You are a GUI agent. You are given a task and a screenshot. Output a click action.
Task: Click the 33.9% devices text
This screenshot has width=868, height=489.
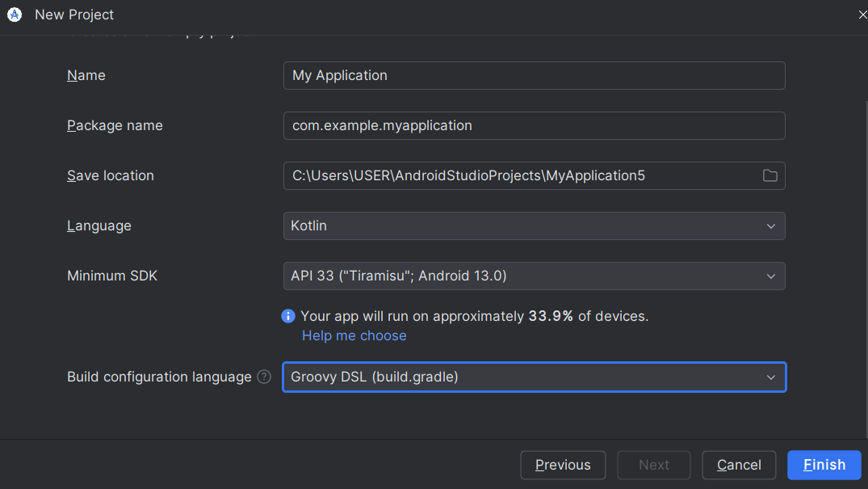550,316
